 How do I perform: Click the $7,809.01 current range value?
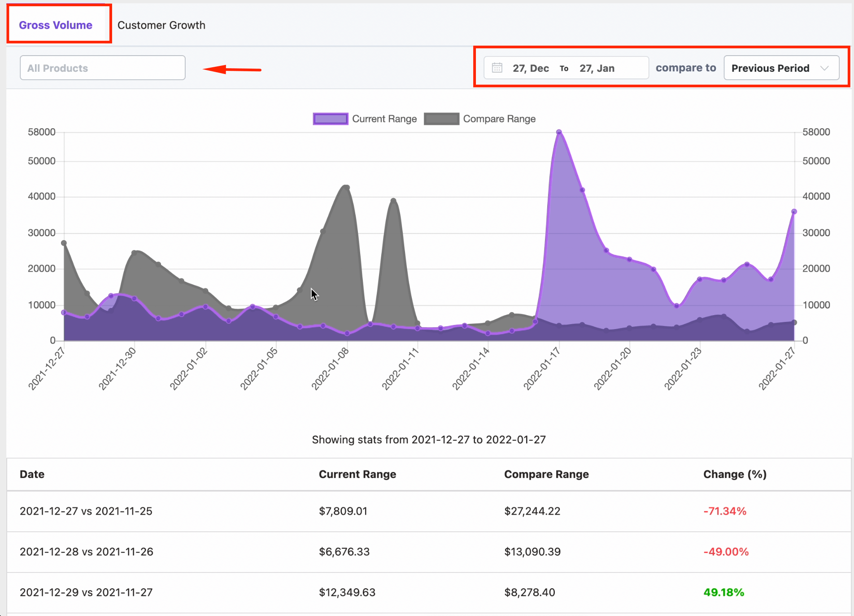(343, 511)
